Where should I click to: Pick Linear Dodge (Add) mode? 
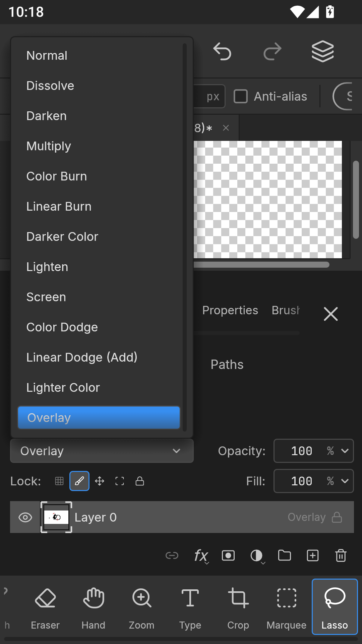tap(99, 357)
